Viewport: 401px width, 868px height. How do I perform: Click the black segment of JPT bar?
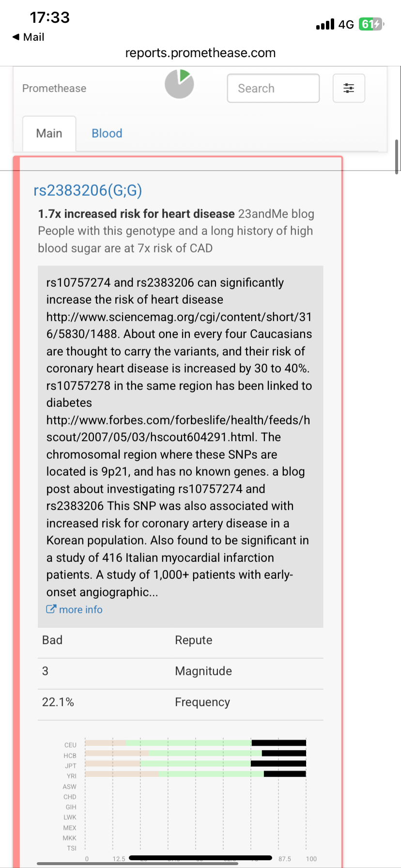278,763
